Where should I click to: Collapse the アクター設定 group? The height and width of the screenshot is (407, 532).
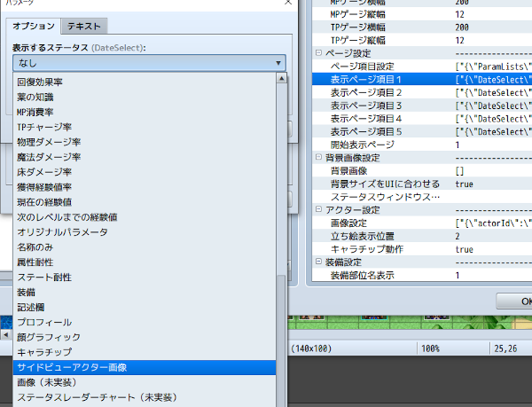pyautogui.click(x=318, y=209)
